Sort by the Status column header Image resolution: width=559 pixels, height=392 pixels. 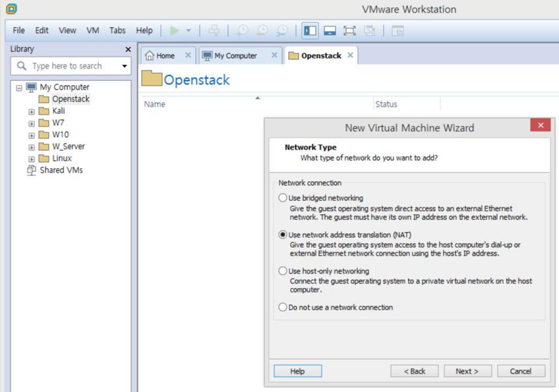[407, 104]
